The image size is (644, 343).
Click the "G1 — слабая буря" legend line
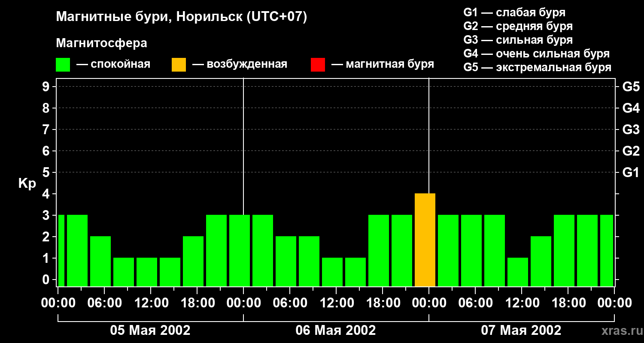tap(514, 12)
